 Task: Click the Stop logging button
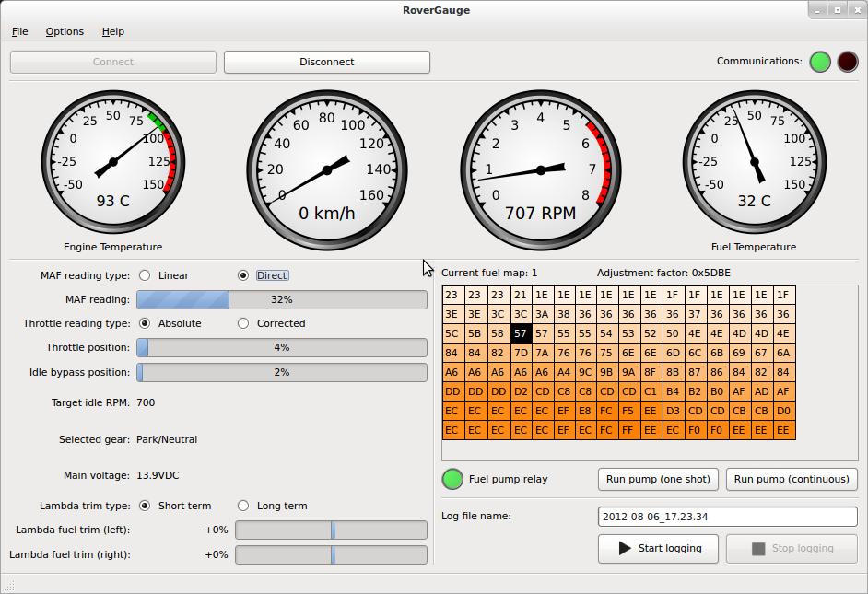[x=792, y=548]
